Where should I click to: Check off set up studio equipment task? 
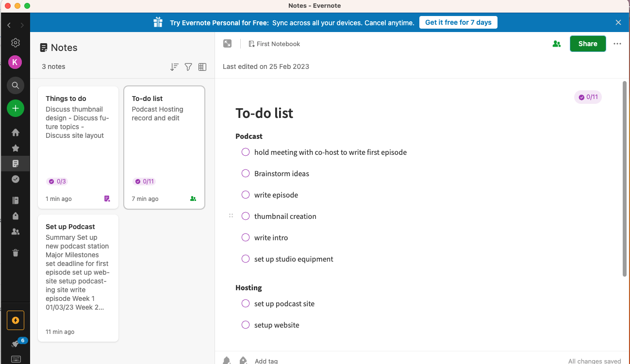(x=246, y=259)
